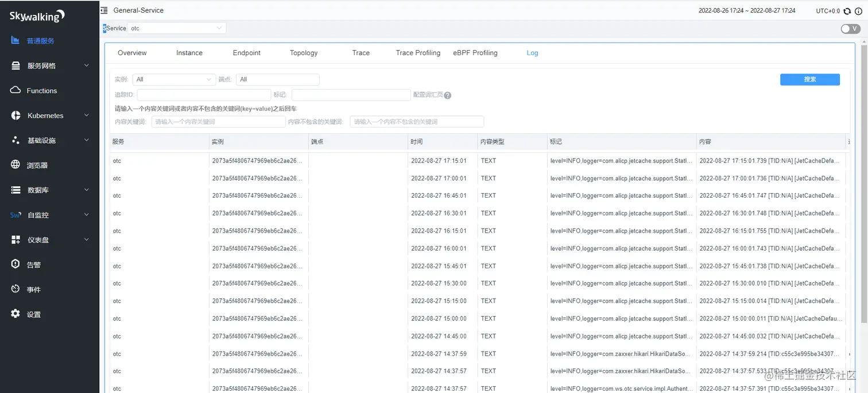The width and height of the screenshot is (868, 393).
Task: Click the 追踪ID input field
Action: click(x=204, y=95)
